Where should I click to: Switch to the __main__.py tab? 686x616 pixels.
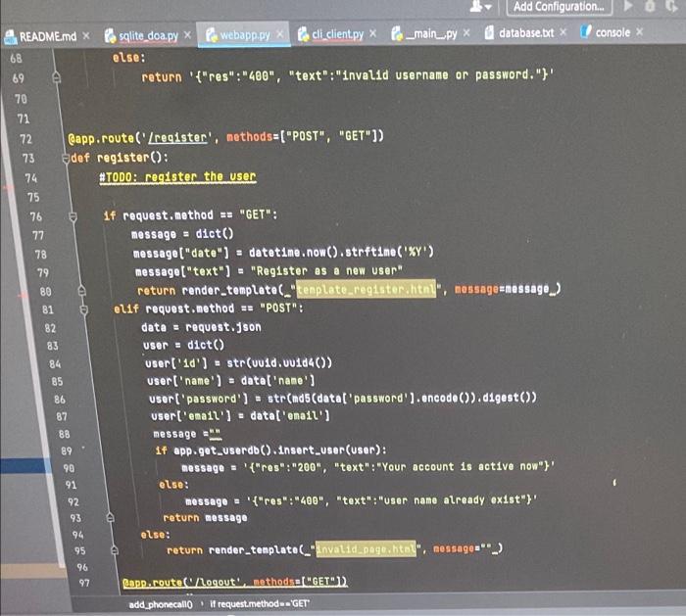(431, 33)
